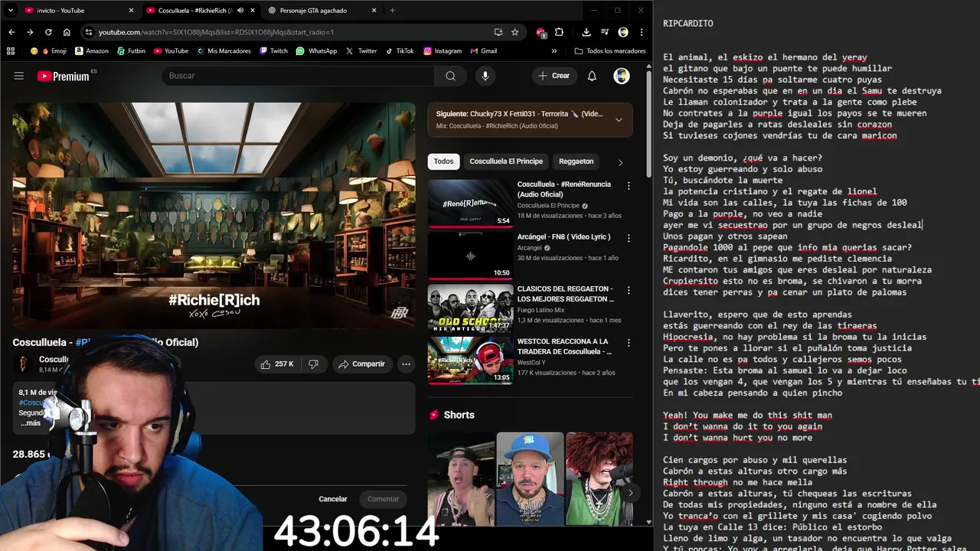The image size is (980, 551).
Task: Open options for #RenéRenuncia video
Action: 629,186
